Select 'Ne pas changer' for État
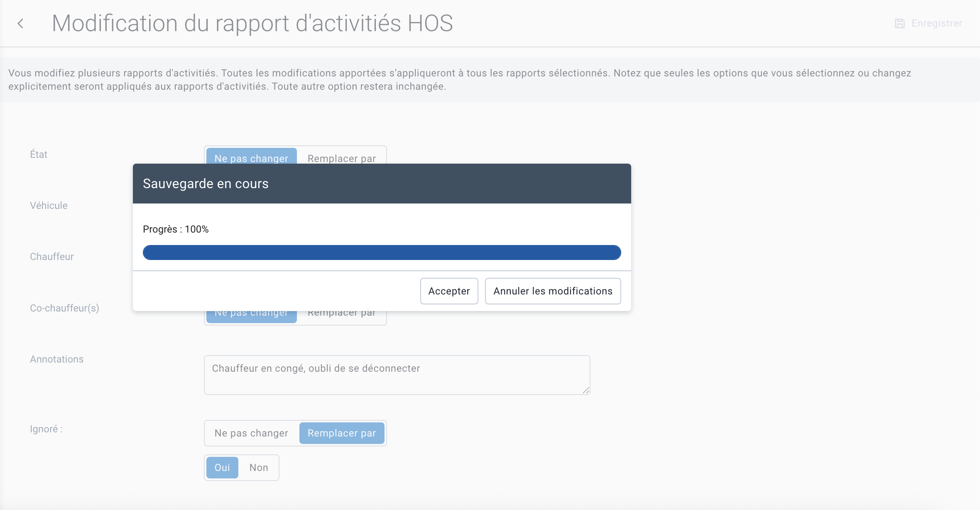The image size is (980, 510). [x=251, y=156]
